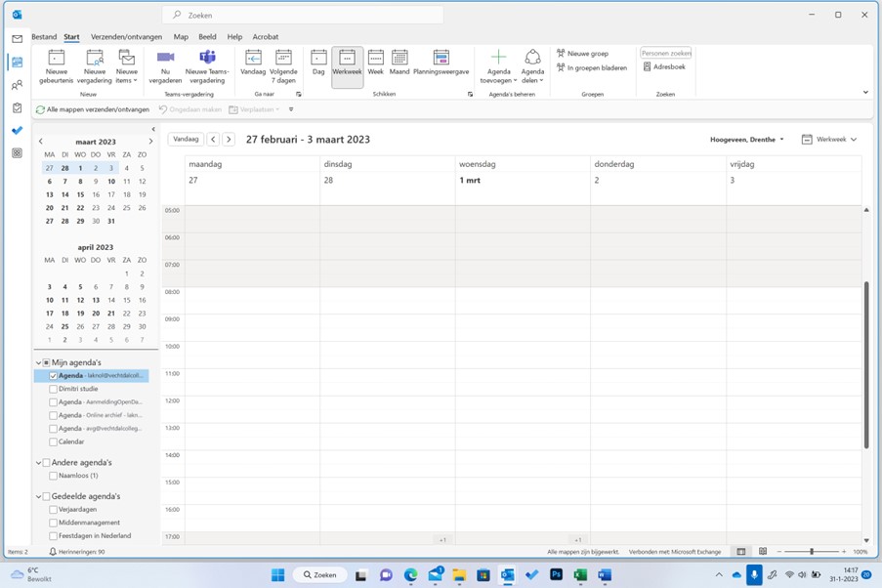The image size is (882, 588).
Task: Open Photoshop from the taskbar
Action: tap(557, 574)
